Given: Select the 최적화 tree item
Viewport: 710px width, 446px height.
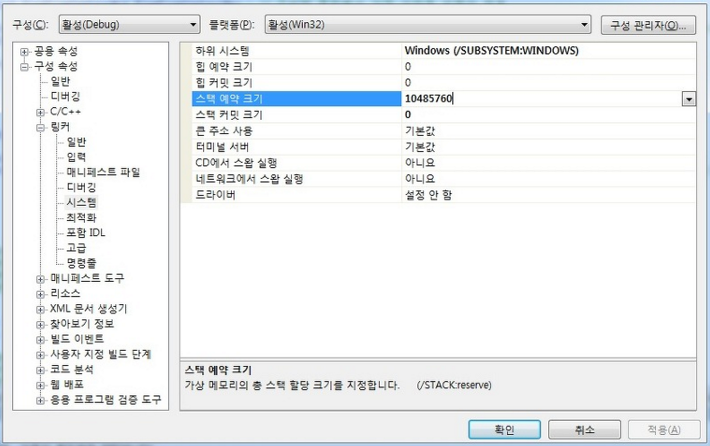Looking at the screenshot, I should (82, 218).
